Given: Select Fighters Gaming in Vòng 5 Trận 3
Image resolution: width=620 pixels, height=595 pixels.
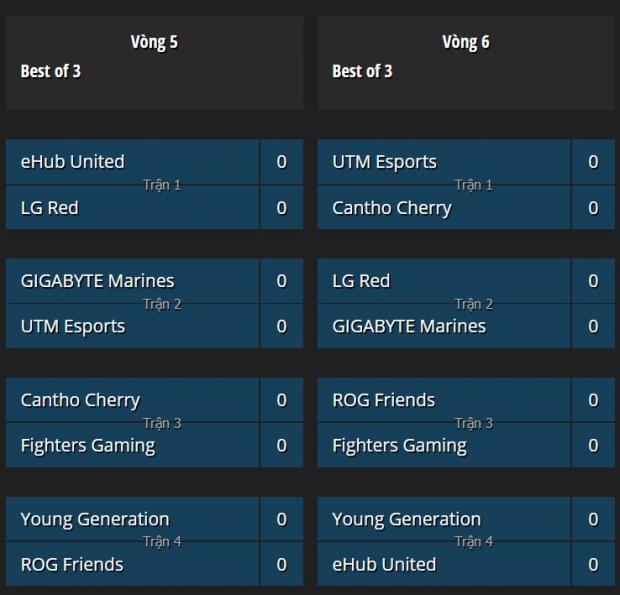Looking at the screenshot, I should (x=88, y=445).
